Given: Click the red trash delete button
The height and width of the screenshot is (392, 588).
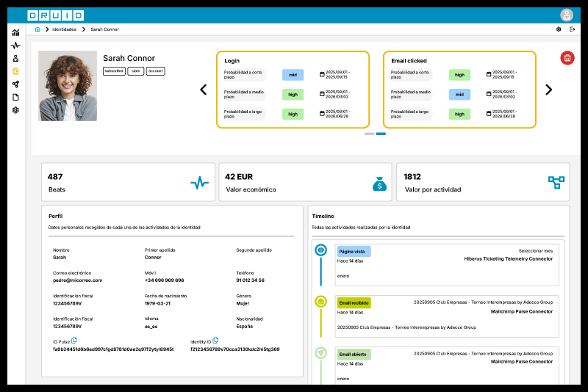Looking at the screenshot, I should (x=567, y=58).
